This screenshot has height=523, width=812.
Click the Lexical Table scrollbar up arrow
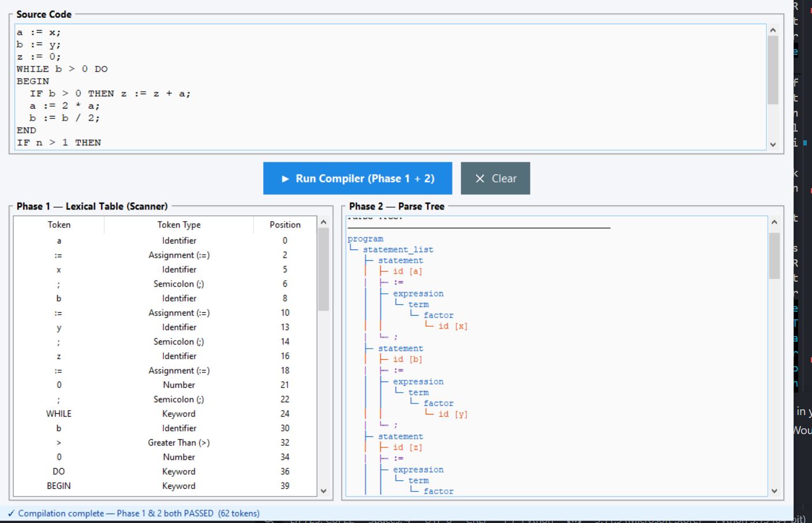pyautogui.click(x=324, y=222)
